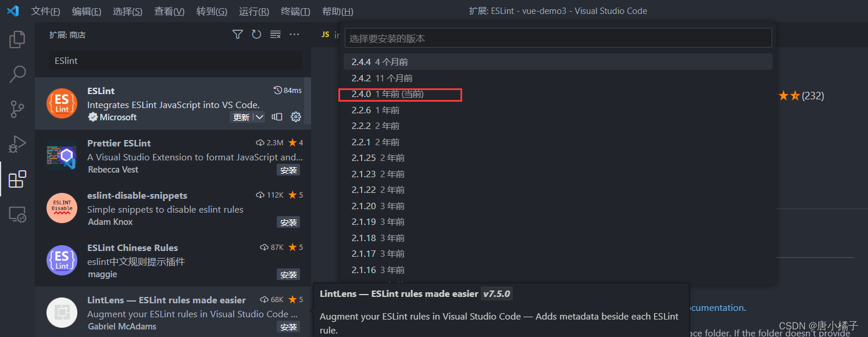Select version 2.1.18 from list
This screenshot has width=868, height=337.
(x=558, y=238)
